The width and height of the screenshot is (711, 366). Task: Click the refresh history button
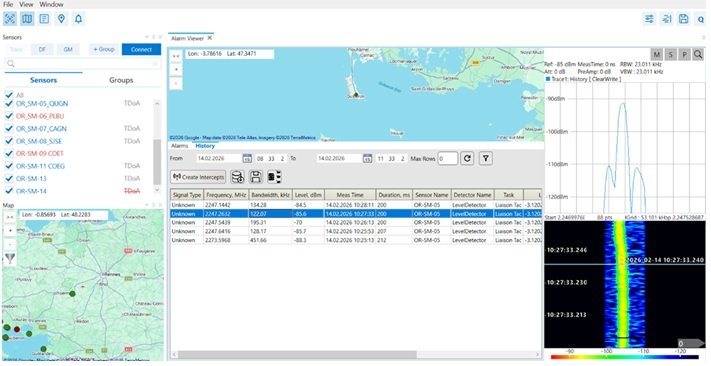(467, 158)
